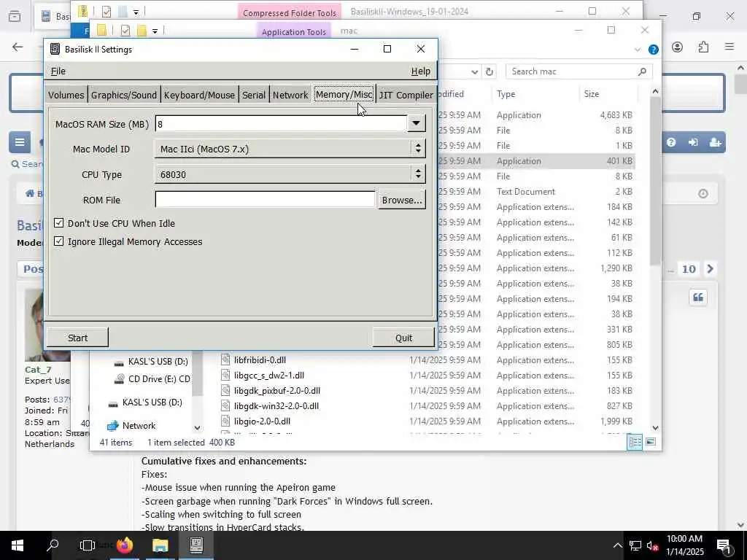
Task: Open the Compressed Folder Tools ribbon tab
Action: pos(290,13)
